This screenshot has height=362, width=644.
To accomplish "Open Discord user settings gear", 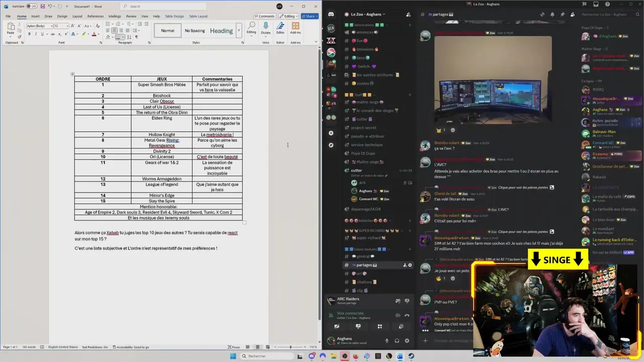I will tap(407, 340).
